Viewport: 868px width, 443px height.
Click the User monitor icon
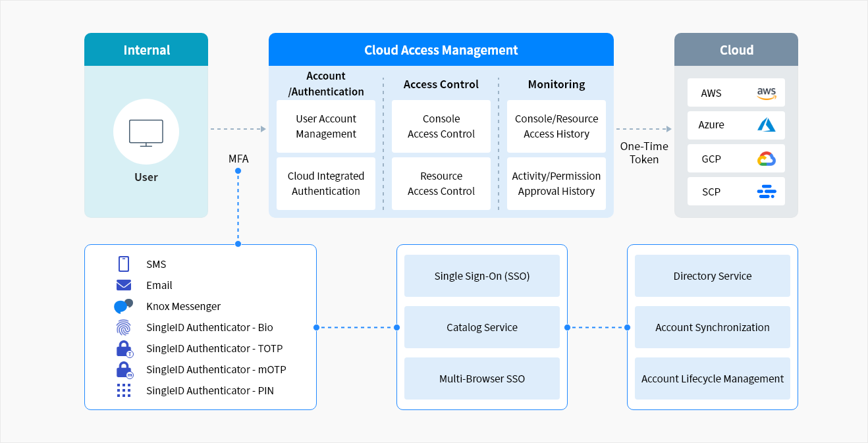coord(146,132)
